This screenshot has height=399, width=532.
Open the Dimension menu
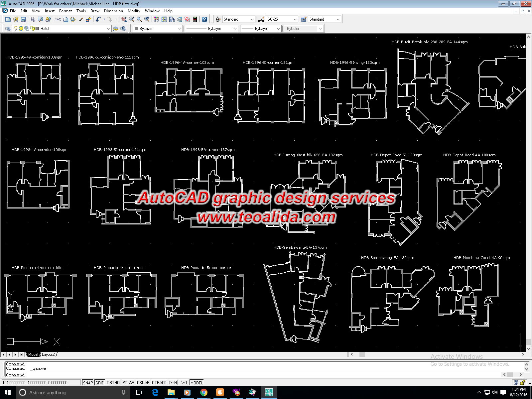(113, 11)
